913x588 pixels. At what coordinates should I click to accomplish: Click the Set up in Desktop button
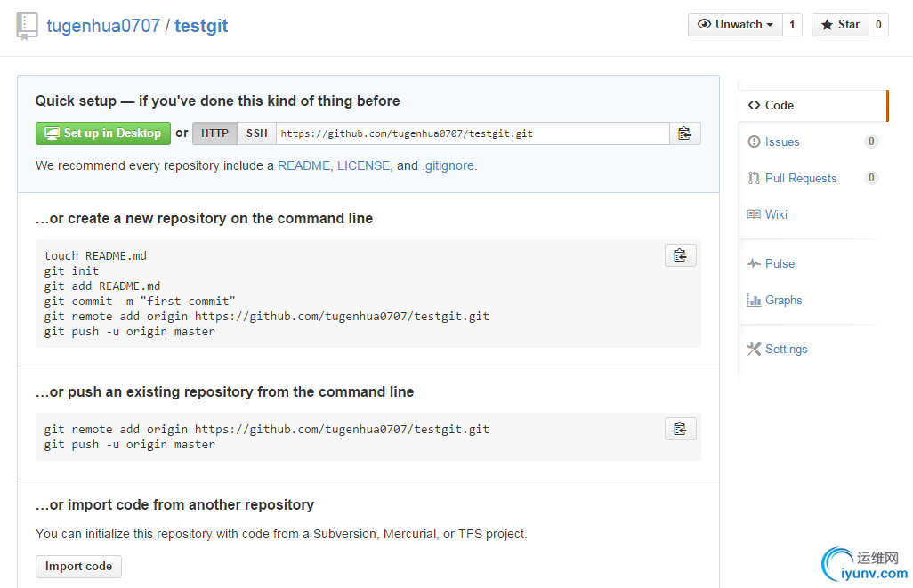click(103, 133)
